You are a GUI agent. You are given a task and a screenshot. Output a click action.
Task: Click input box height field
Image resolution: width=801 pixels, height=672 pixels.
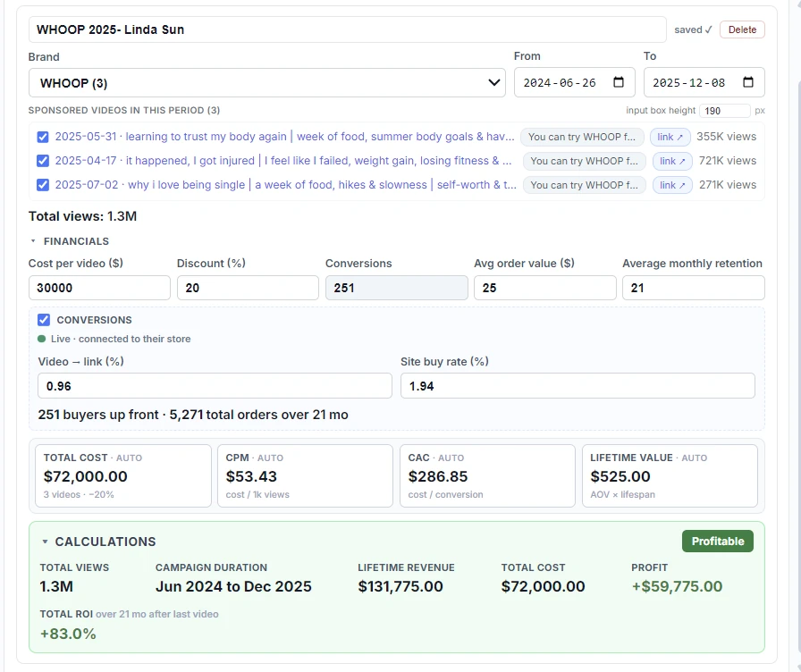pyautogui.click(x=724, y=111)
